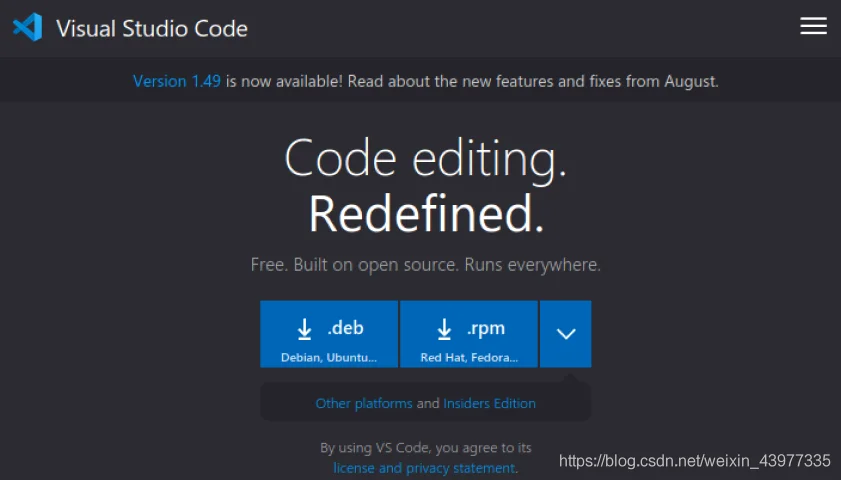Open the Other platforms link
This screenshot has width=841, height=480.
[x=364, y=403]
